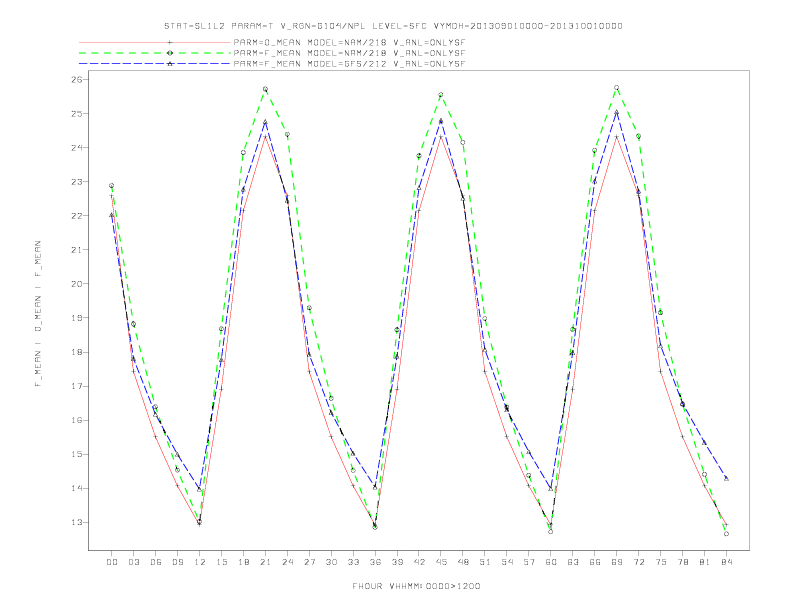Screen dimensions: 792x612
Task: Select legend entry PARM=O_MEAN MODEL=NAM/218
Action: (349, 43)
